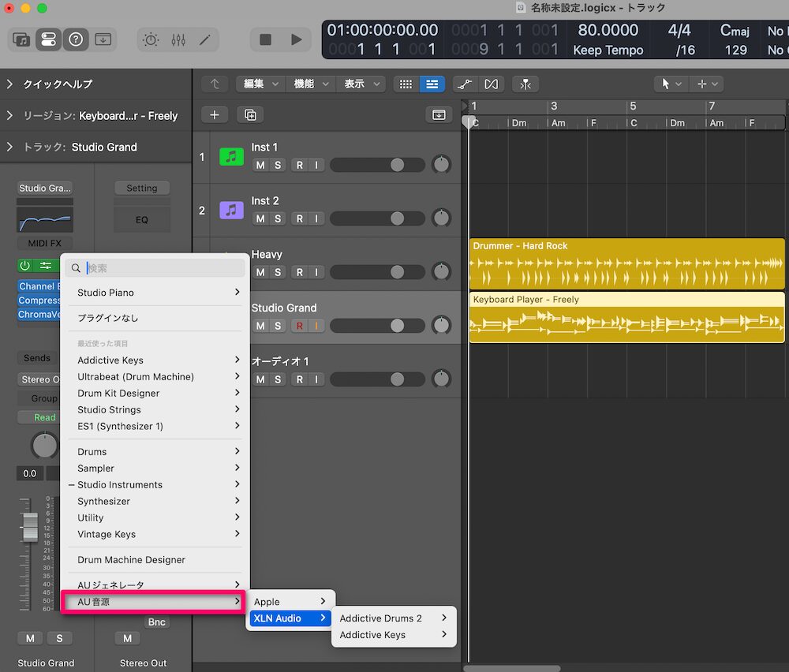Open the toolbar download tray icon
This screenshot has width=789, height=672.
point(103,39)
